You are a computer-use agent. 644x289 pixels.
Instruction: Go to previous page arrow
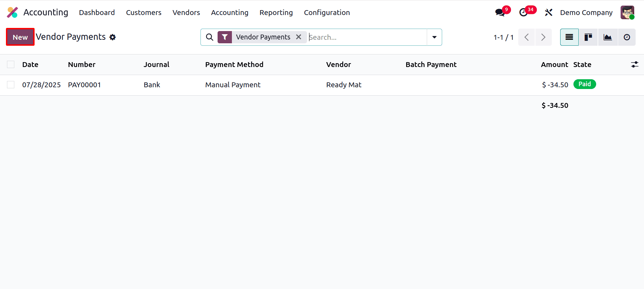[527, 37]
